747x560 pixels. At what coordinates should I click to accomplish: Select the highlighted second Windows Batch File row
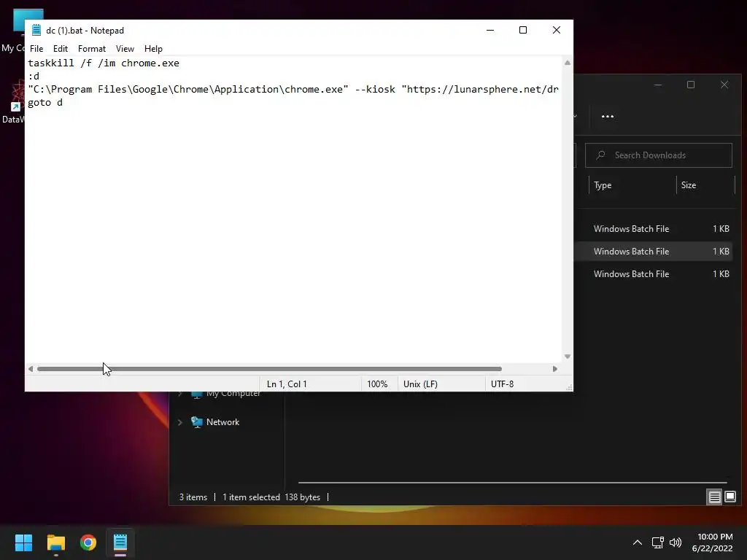pyautogui.click(x=653, y=252)
